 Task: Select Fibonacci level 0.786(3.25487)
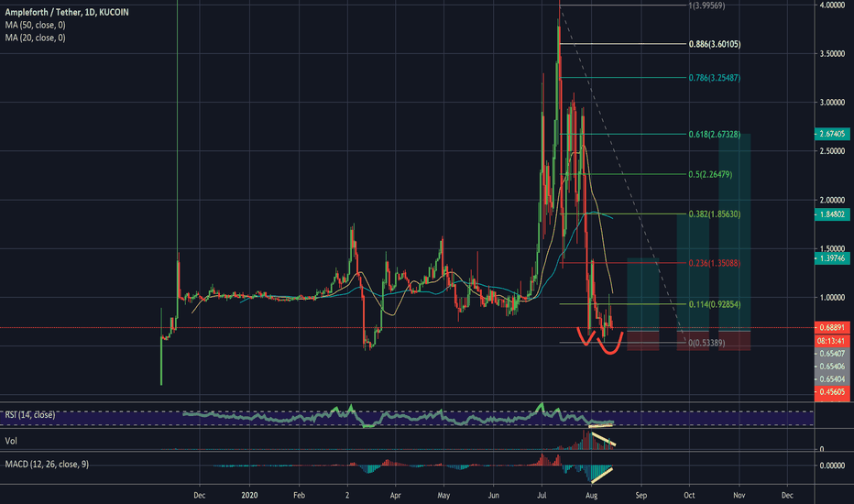click(x=715, y=78)
